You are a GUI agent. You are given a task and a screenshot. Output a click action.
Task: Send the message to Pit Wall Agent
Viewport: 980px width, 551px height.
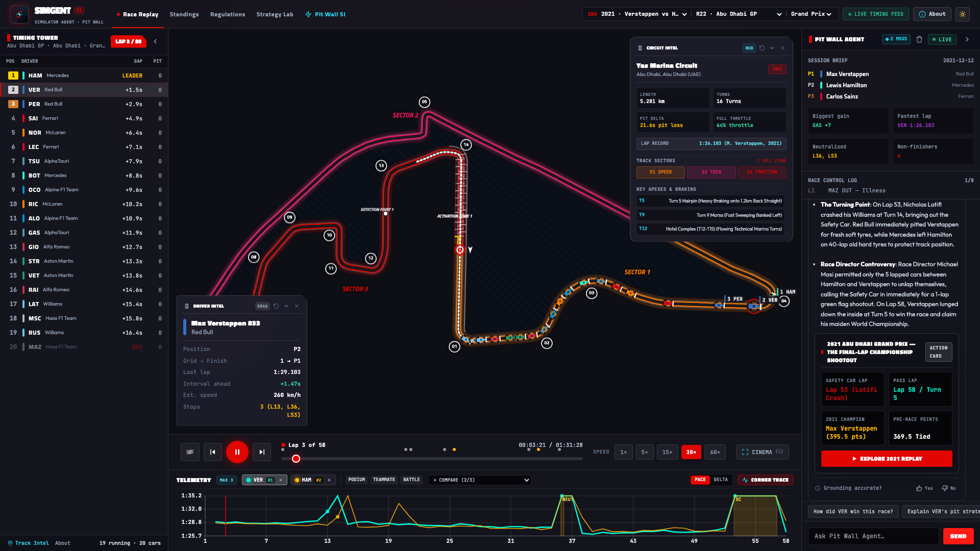(x=958, y=536)
